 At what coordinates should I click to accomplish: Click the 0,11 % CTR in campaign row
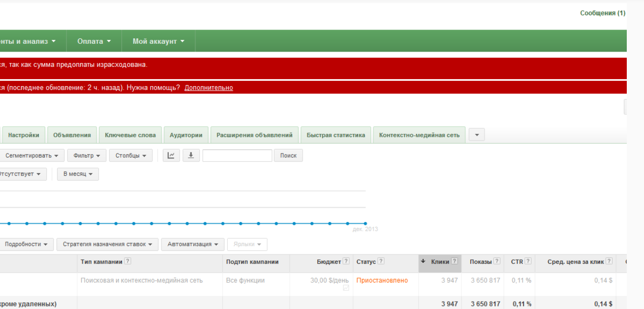point(521,280)
